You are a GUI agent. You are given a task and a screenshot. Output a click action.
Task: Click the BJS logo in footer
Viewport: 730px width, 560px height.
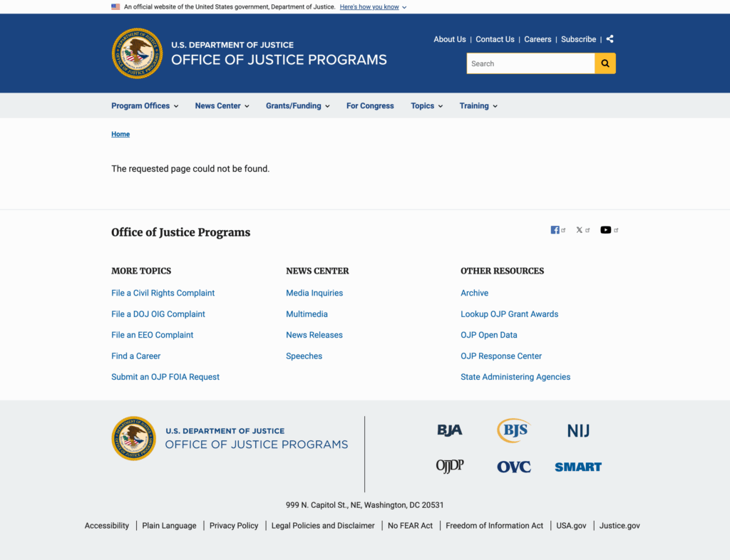click(513, 430)
